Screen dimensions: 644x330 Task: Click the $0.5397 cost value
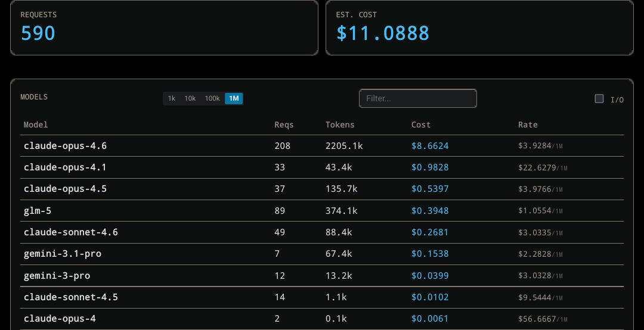(x=430, y=189)
